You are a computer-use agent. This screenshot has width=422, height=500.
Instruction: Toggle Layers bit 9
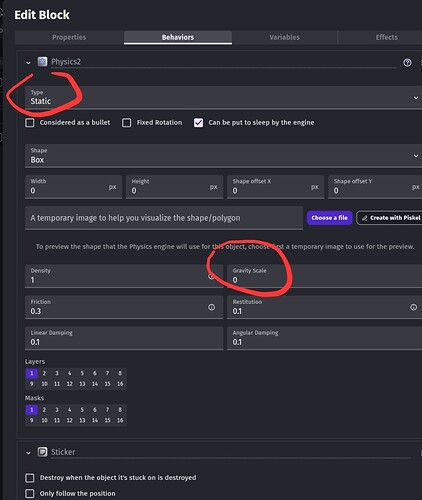click(x=32, y=384)
